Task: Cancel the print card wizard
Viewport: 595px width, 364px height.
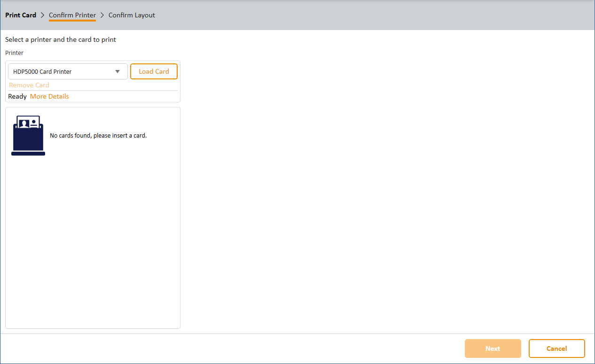Action: [556, 349]
